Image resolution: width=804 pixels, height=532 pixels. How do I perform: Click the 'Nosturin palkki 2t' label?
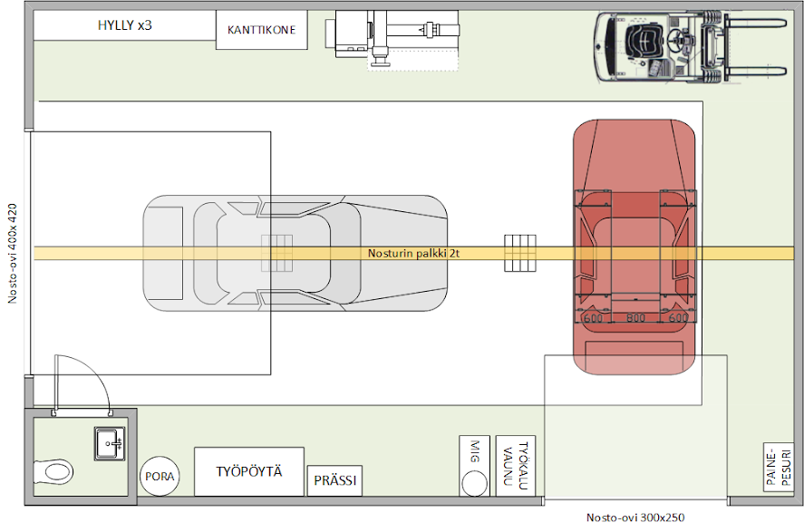[x=413, y=253]
